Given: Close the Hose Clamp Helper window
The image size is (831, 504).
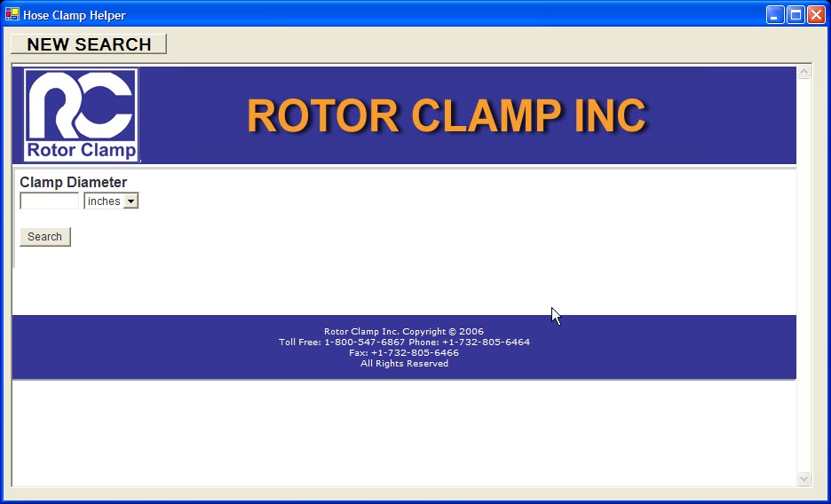Looking at the screenshot, I should coord(816,15).
